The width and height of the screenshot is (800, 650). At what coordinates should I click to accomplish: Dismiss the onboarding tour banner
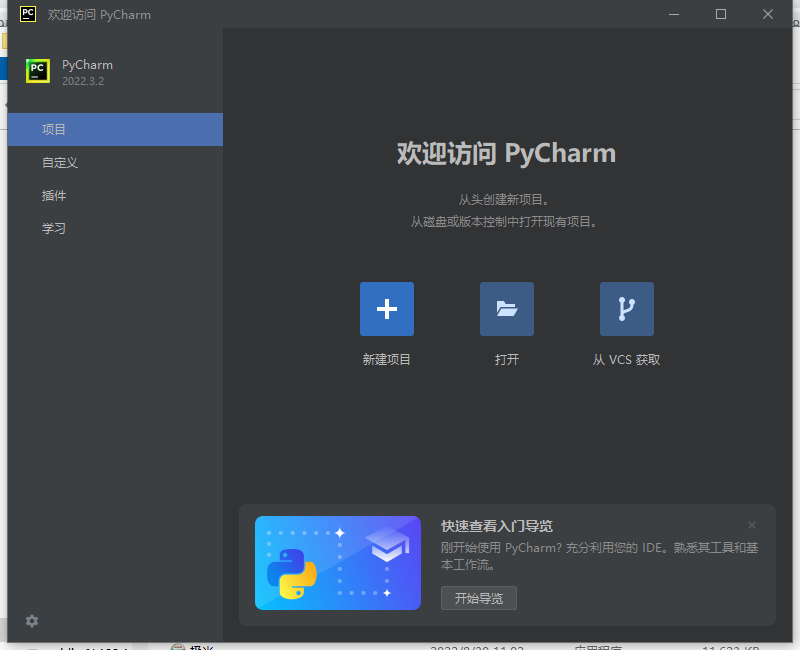[752, 525]
